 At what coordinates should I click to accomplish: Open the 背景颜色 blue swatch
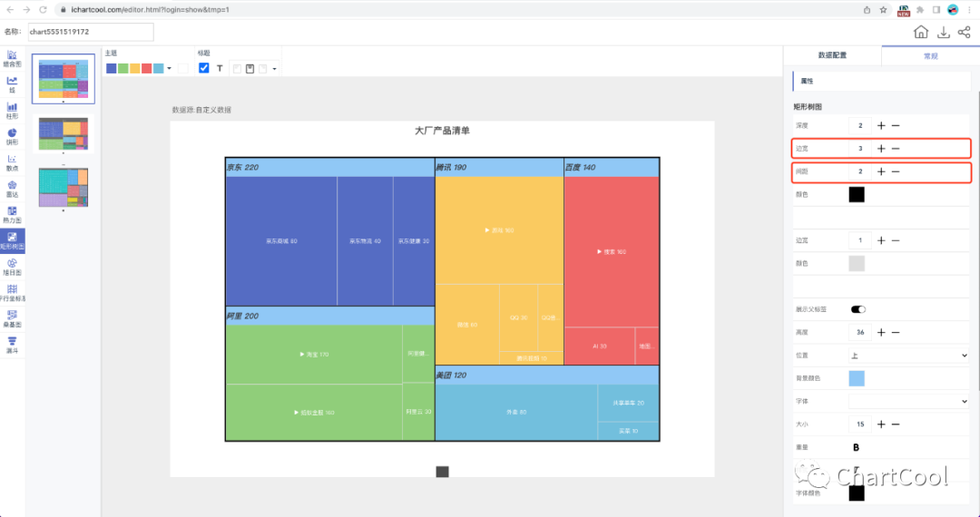coord(857,377)
